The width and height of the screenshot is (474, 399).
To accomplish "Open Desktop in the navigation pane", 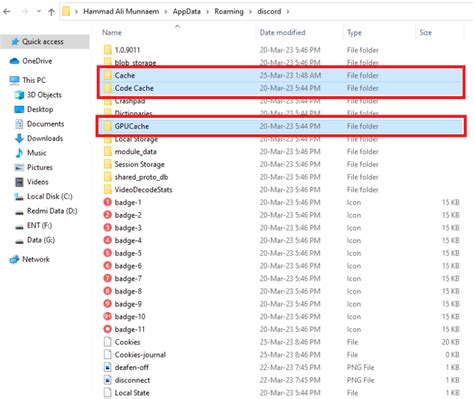I will [40, 109].
